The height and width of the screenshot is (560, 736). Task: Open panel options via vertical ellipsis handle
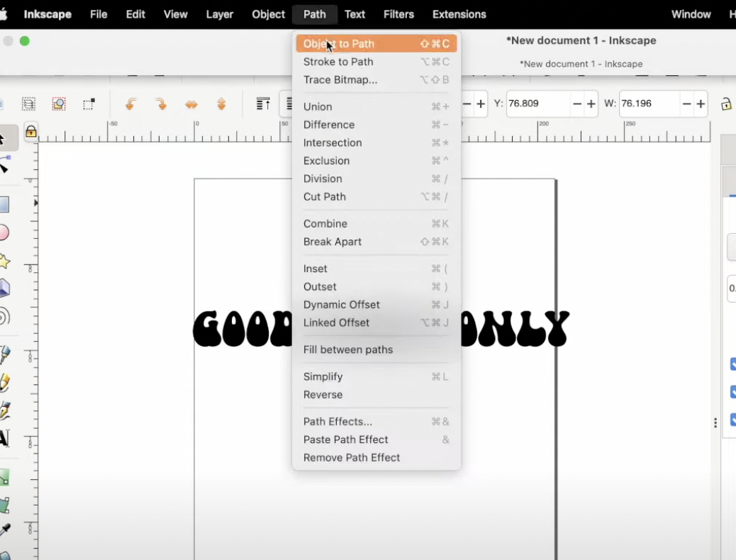(x=715, y=422)
